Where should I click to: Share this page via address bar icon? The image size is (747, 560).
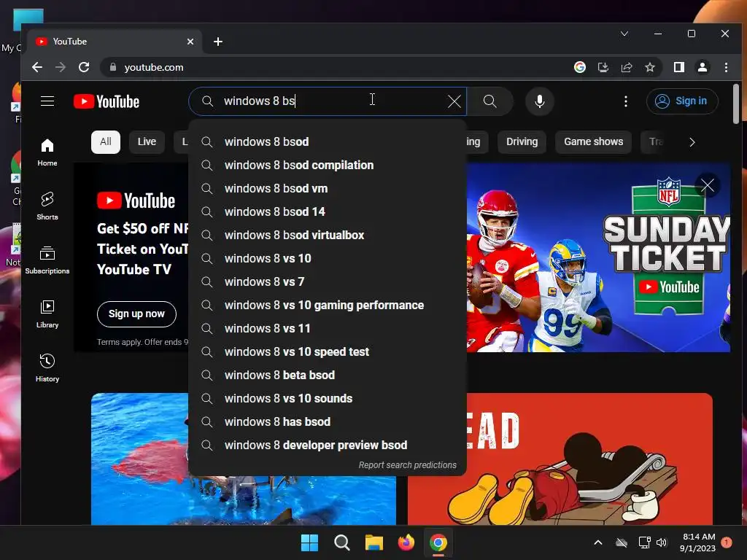[627, 67]
